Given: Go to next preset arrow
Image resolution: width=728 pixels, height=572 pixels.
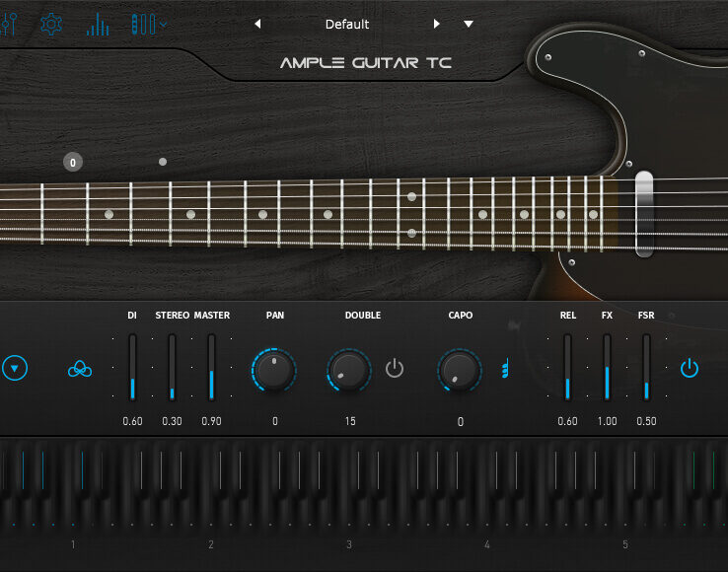Looking at the screenshot, I should coord(436,24).
